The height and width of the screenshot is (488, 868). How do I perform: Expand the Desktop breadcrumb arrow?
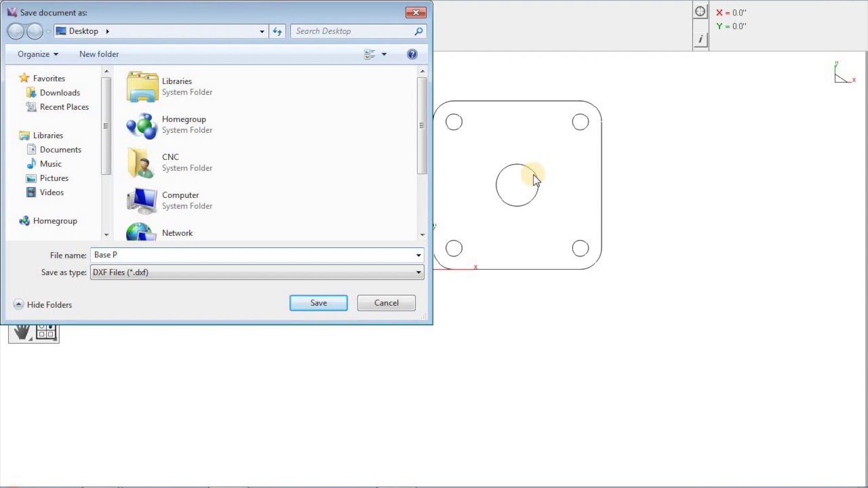[106, 31]
